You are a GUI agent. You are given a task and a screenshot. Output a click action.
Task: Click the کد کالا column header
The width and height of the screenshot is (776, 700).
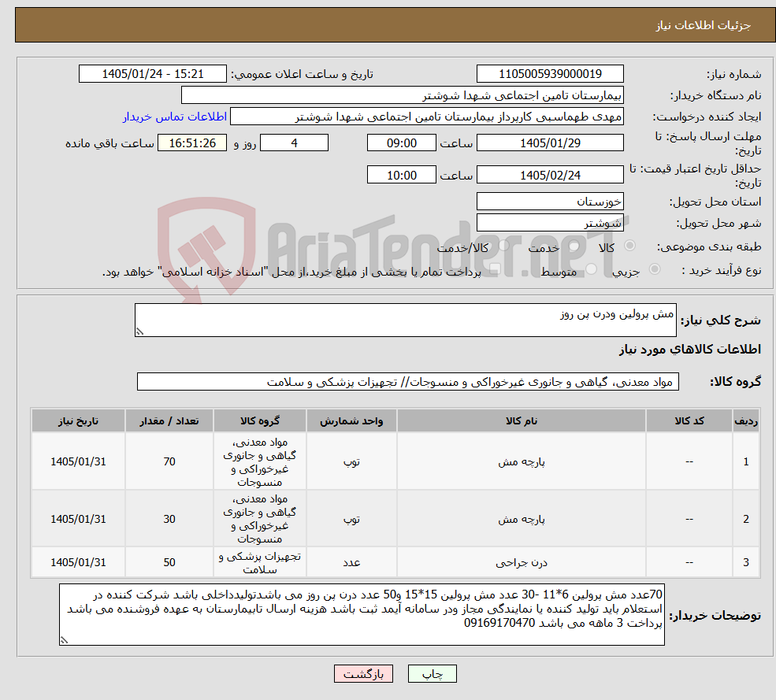tap(689, 420)
